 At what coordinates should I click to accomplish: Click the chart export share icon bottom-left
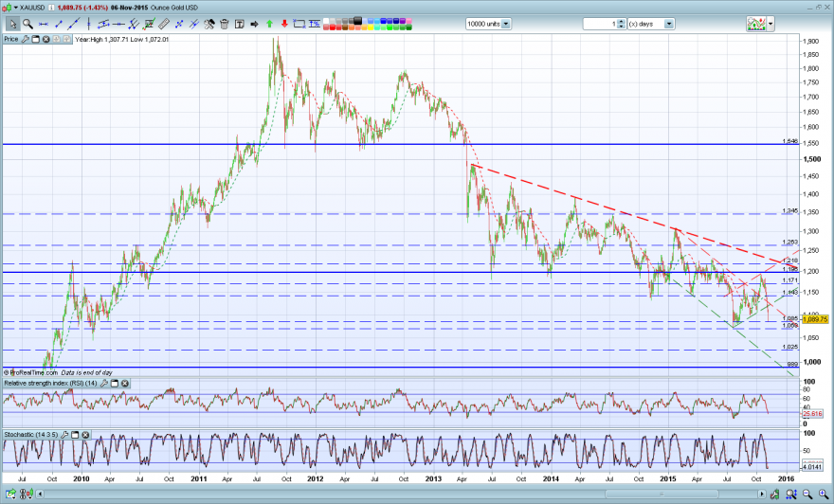tap(11, 495)
